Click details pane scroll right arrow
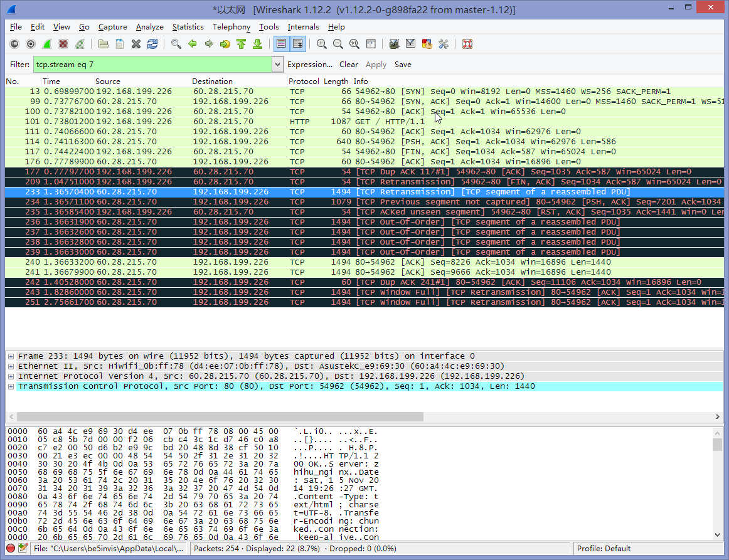Screen dimensions: 729x560 (x=717, y=417)
